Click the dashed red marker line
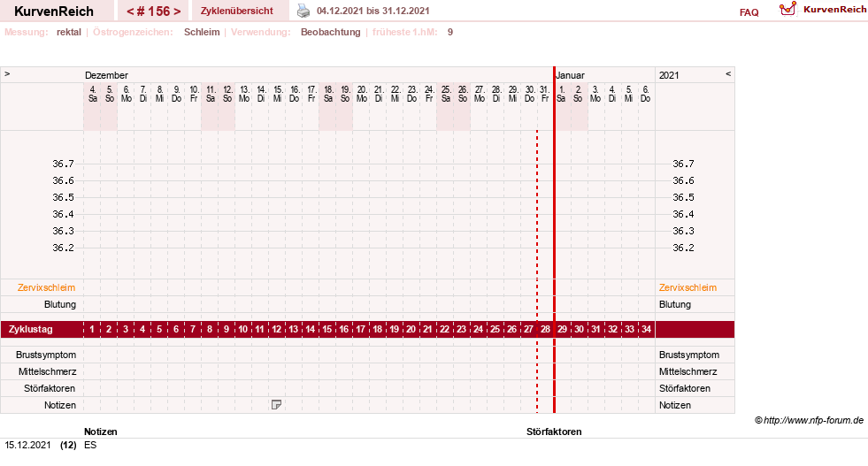 537,271
